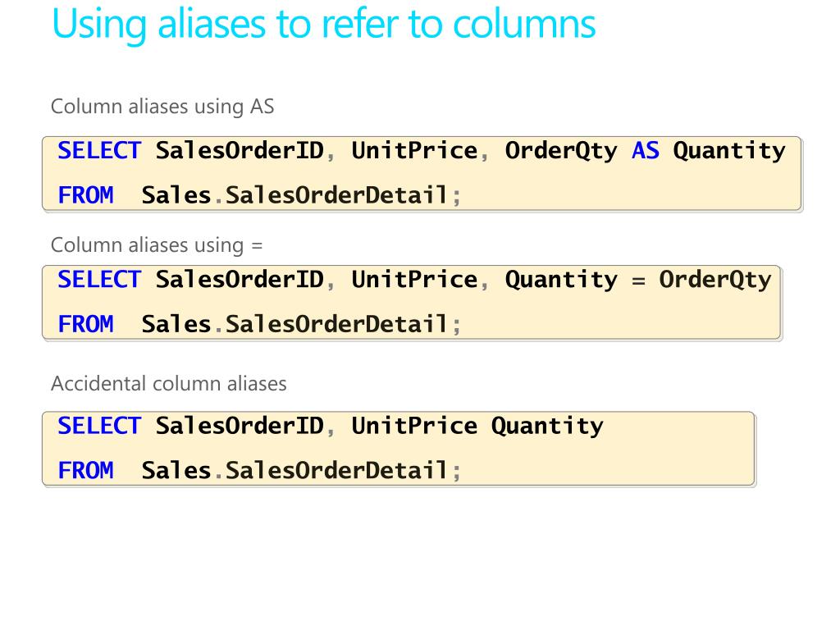Click the "Accidental column aliases" caption

[169, 383]
